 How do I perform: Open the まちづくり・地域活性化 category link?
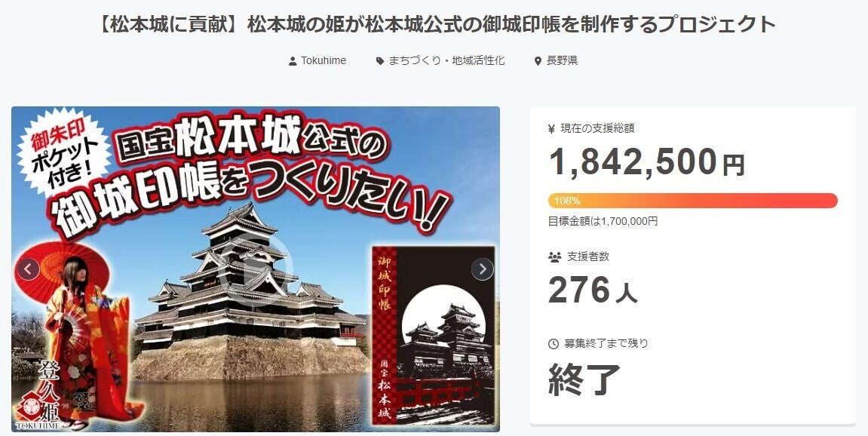(x=446, y=61)
